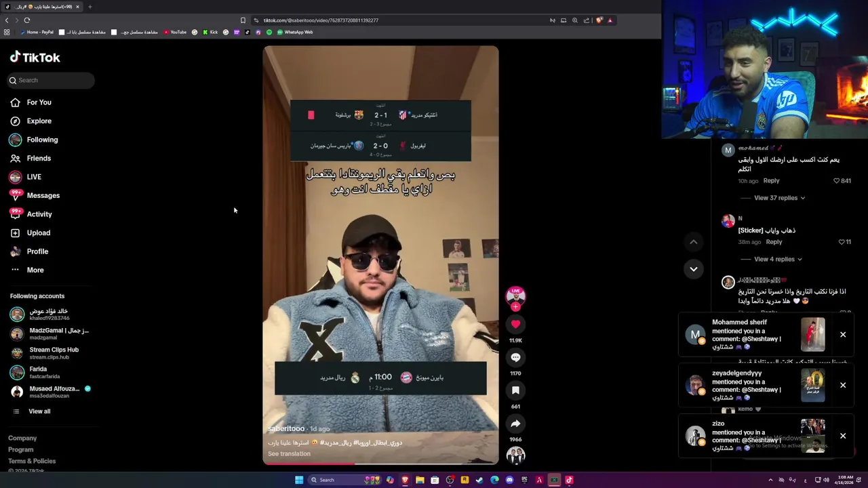This screenshot has width=868, height=488.
Task: Open Steam from the taskbar
Action: (x=479, y=480)
